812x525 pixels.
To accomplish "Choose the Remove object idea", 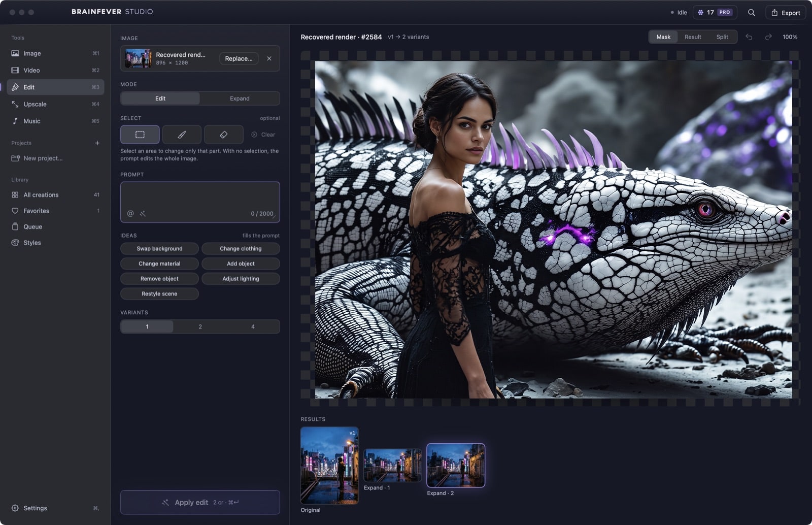I will 159,279.
